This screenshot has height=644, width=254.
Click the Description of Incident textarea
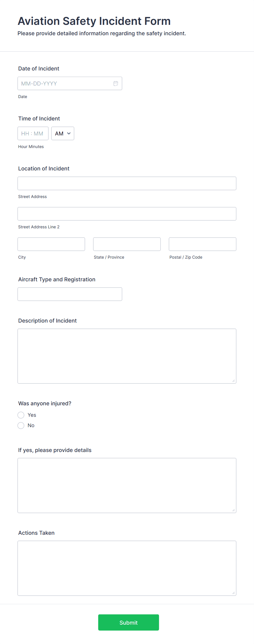[127, 355]
